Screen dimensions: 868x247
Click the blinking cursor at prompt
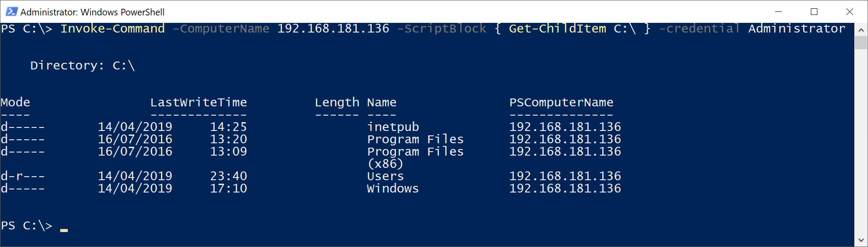tap(64, 230)
